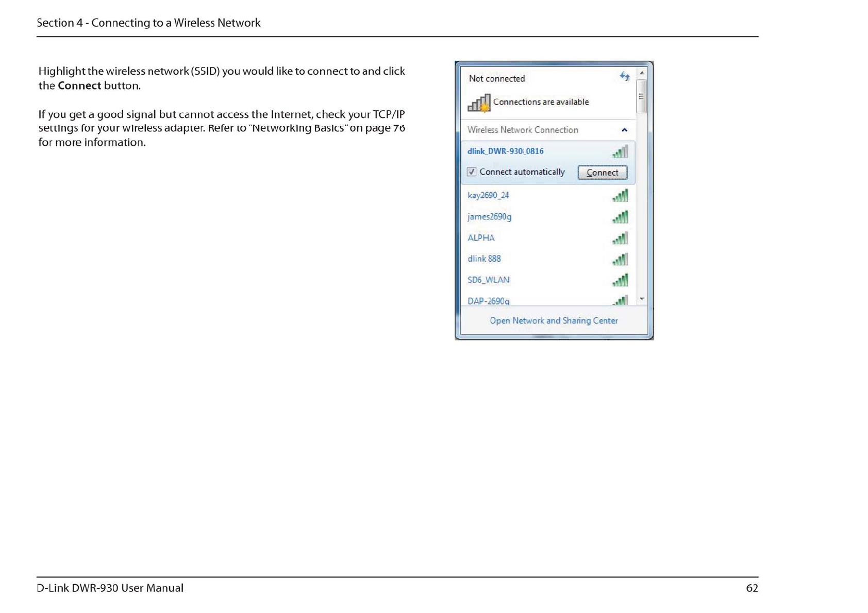Click signal strength icon for SD6_WLAN
This screenshot has width=868, height=613.
point(620,281)
